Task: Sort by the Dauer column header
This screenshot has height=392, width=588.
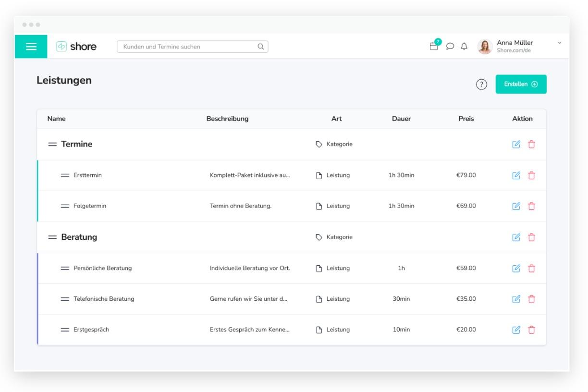Action: pyautogui.click(x=401, y=119)
